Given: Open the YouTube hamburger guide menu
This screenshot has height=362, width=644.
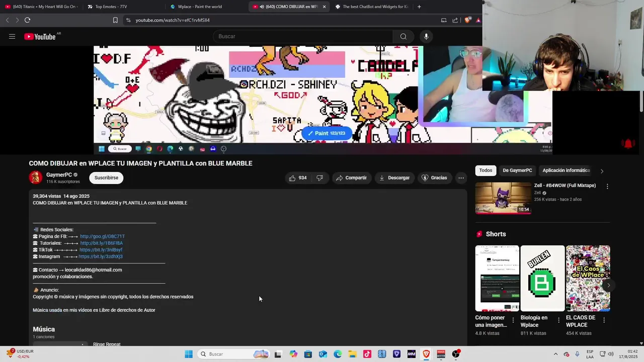Looking at the screenshot, I should (x=12, y=36).
